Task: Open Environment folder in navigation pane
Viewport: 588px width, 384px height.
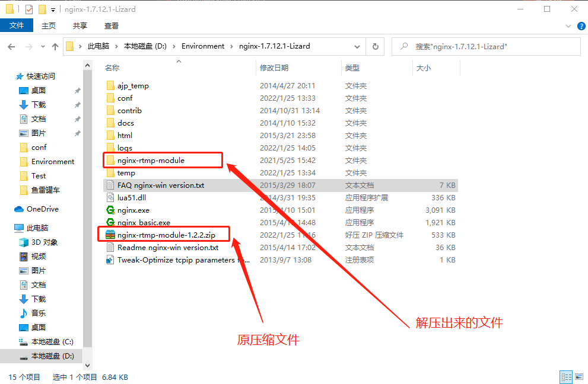Action: coord(53,161)
